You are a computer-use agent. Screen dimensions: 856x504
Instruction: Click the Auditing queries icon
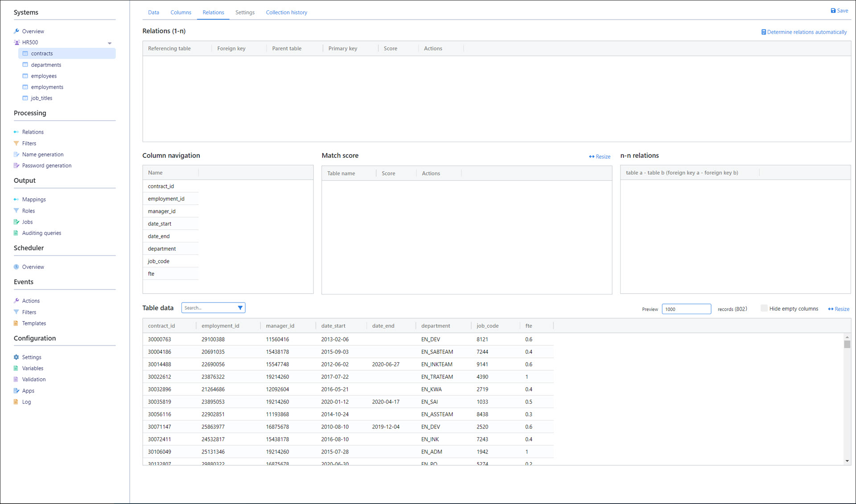coord(16,233)
